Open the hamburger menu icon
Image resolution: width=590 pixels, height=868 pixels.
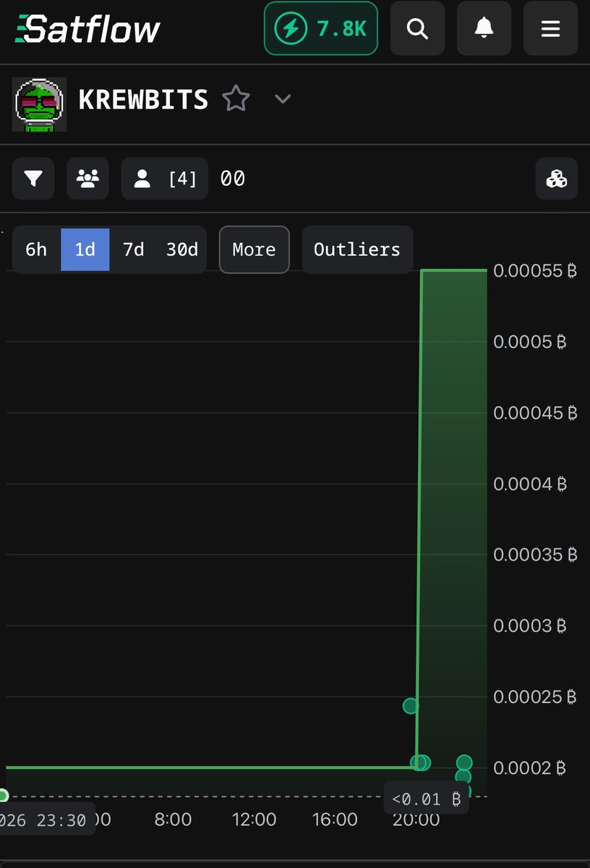tap(550, 28)
